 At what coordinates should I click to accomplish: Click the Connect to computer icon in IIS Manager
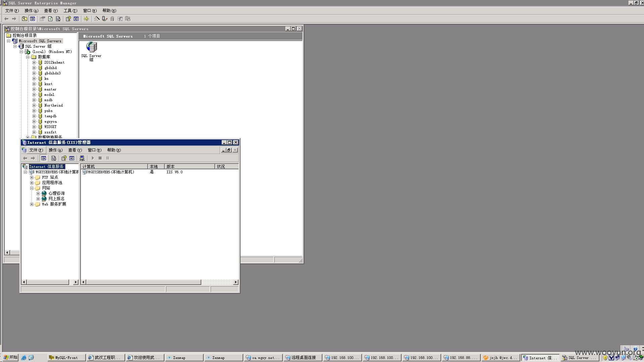(82, 158)
